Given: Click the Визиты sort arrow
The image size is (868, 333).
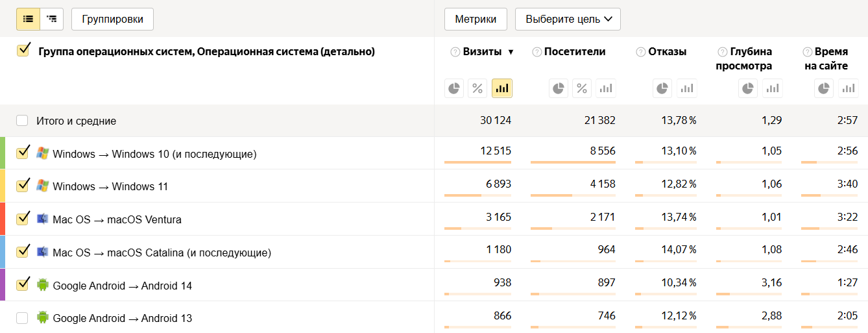Looking at the screenshot, I should (511, 53).
